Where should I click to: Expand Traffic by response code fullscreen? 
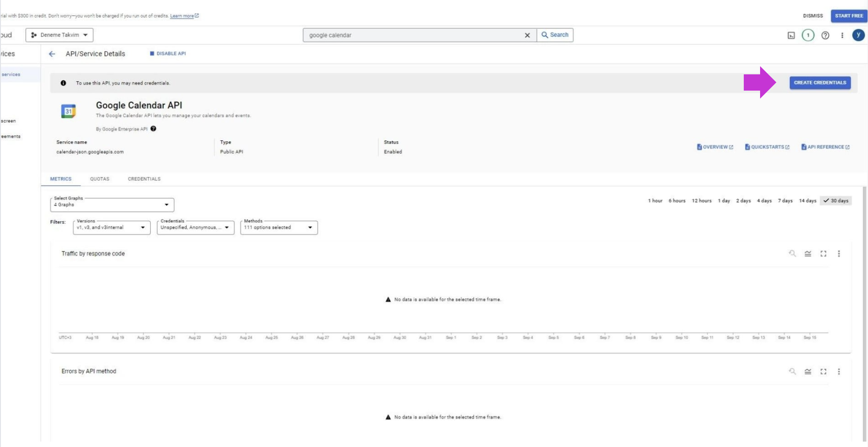823,254
